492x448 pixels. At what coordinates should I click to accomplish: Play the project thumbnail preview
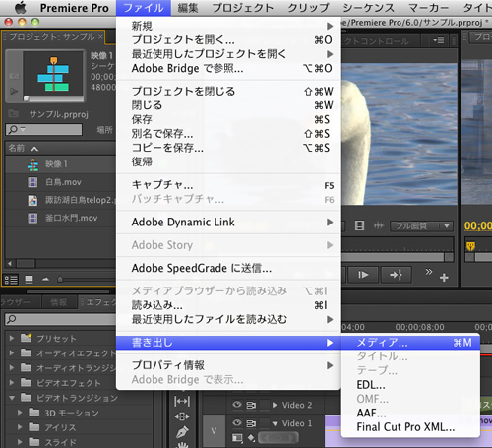(x=14, y=91)
